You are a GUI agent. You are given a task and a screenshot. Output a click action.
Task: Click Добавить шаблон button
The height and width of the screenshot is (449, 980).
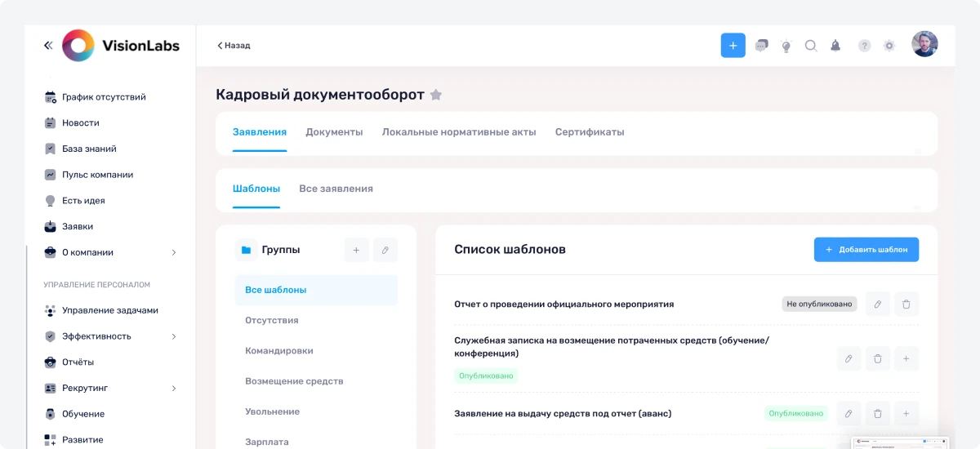click(866, 250)
